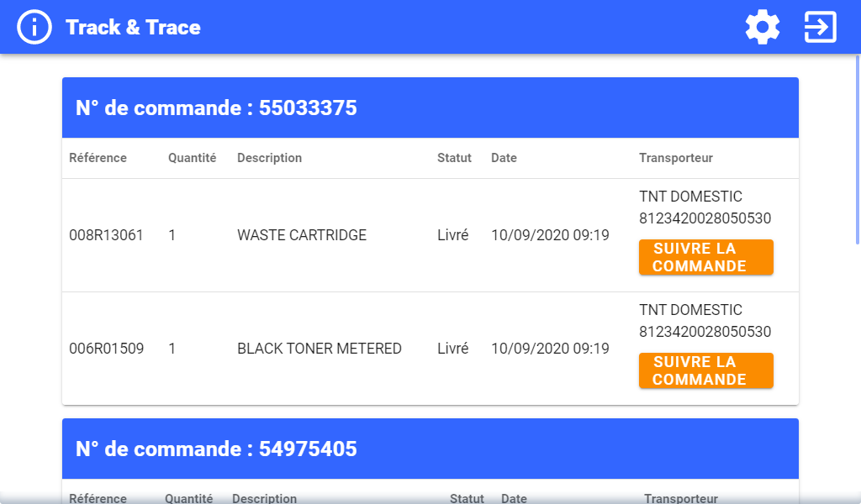Click Description column header in order 55033375

click(x=269, y=158)
